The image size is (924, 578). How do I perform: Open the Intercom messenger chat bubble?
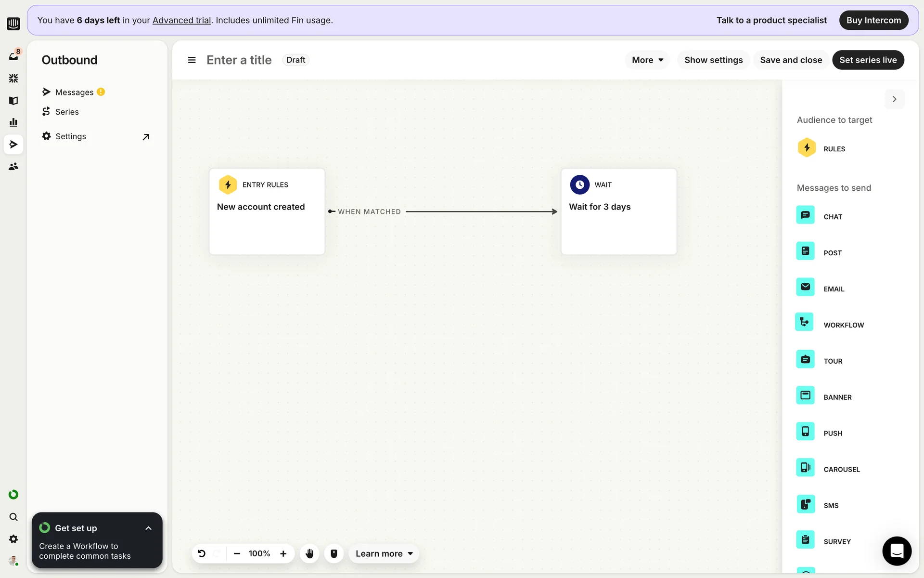click(x=897, y=551)
